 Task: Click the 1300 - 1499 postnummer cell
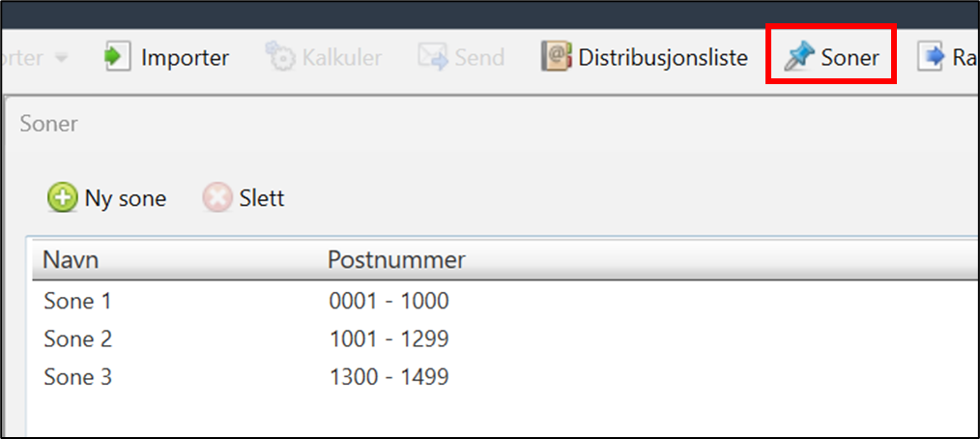tap(389, 377)
